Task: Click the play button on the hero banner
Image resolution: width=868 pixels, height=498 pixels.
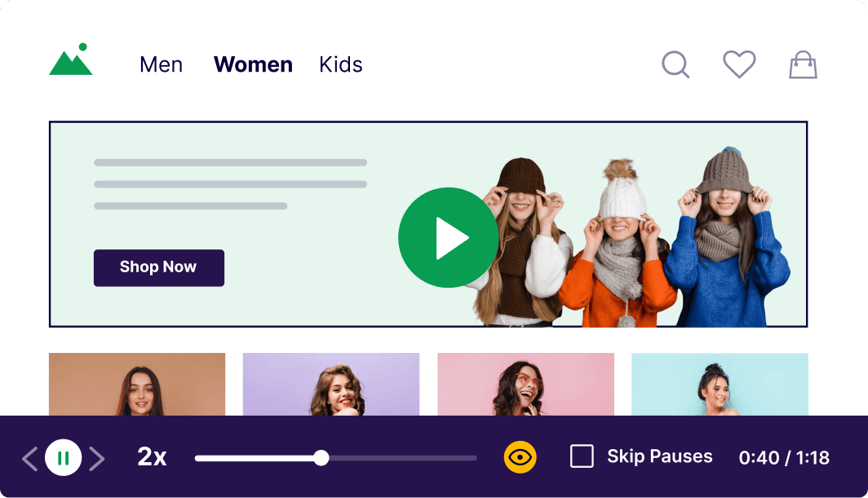Action: (x=448, y=237)
